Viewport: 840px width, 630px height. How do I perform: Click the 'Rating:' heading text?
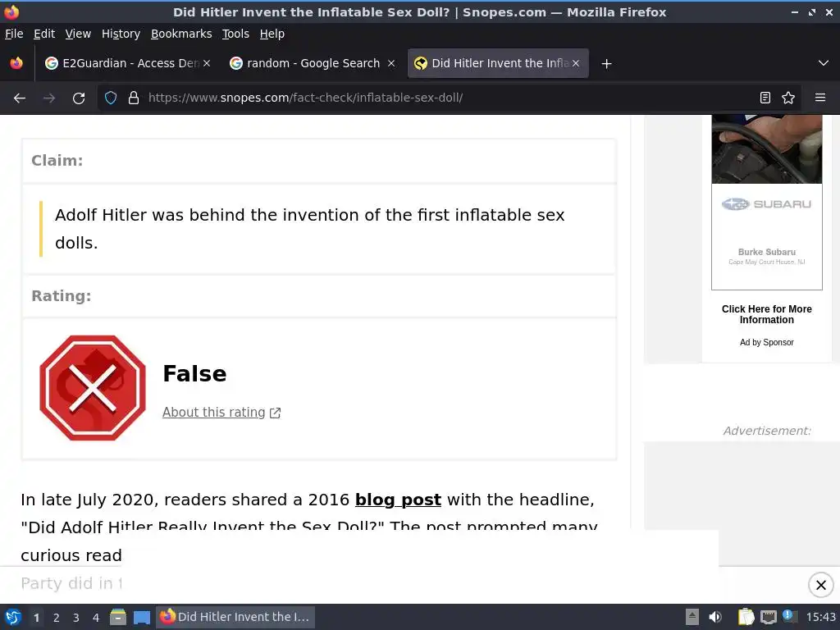tap(61, 295)
